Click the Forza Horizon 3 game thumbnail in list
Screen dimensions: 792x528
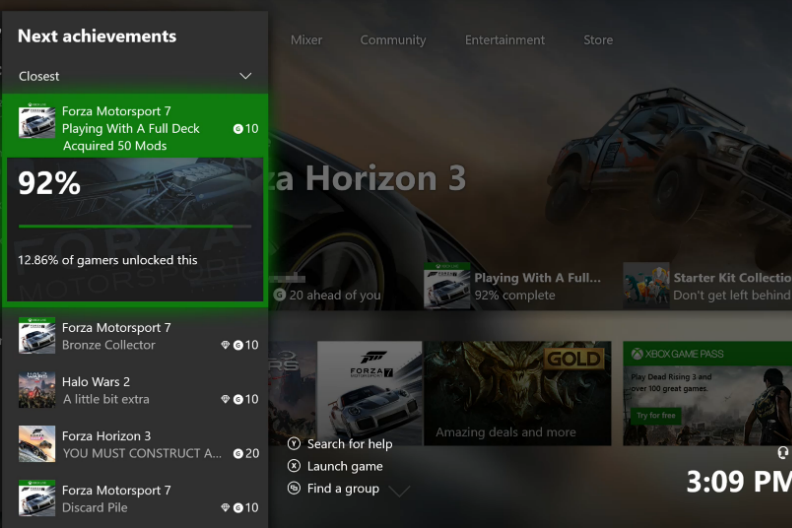pos(37,444)
